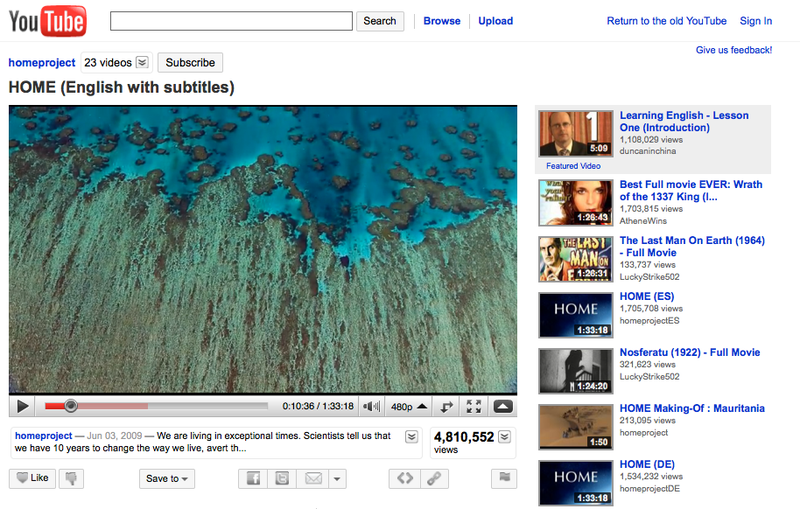The image size is (800, 509).
Task: Open HOME Making-Of Mauritania thumbnail
Action: (x=576, y=427)
